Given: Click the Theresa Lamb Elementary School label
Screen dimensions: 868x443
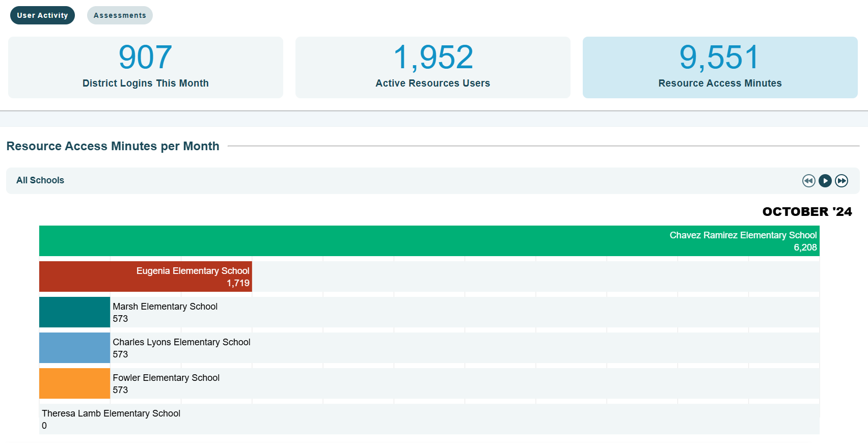Looking at the screenshot, I should tap(111, 413).
